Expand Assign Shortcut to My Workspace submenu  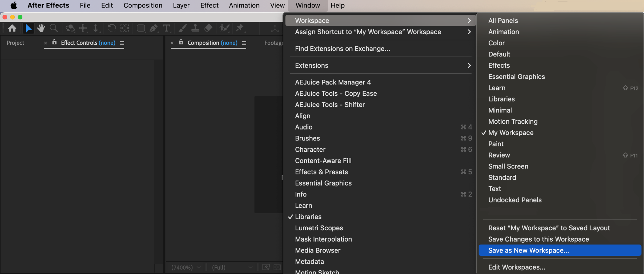380,32
